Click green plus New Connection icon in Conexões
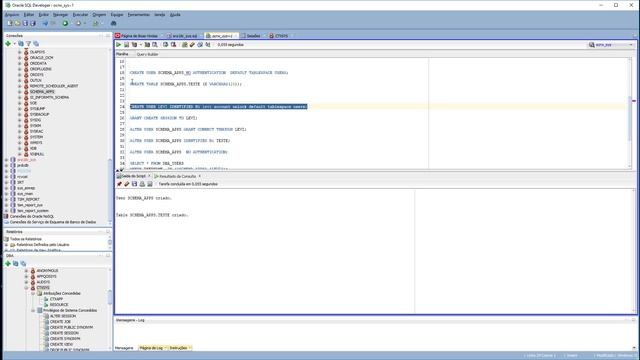Screen dimensions: 640x360 pyautogui.click(x=8, y=44)
